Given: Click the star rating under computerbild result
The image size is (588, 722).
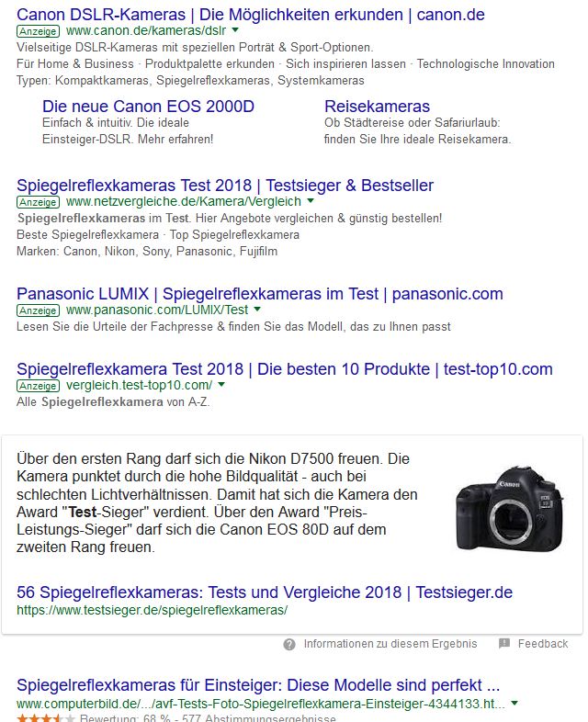Looking at the screenshot, I should pyautogui.click(x=46, y=717).
